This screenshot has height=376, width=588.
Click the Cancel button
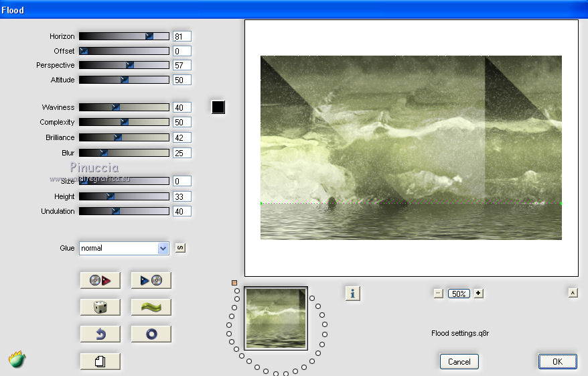point(459,361)
